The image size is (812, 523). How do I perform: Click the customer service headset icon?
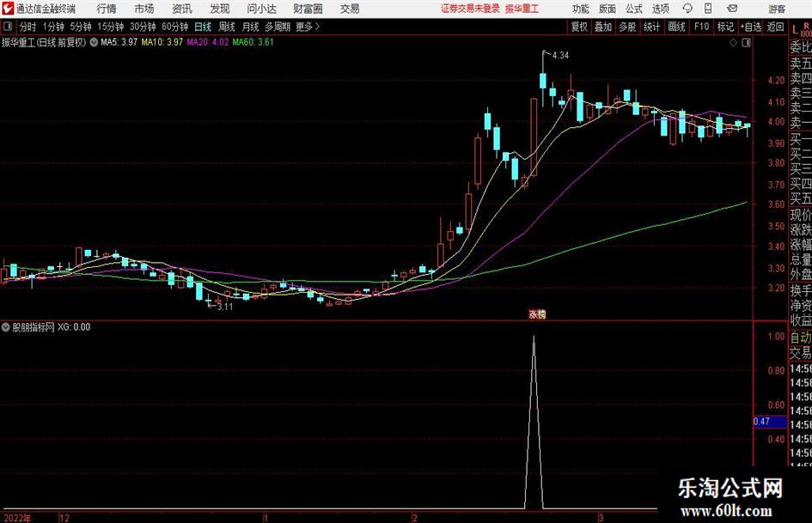(687, 9)
